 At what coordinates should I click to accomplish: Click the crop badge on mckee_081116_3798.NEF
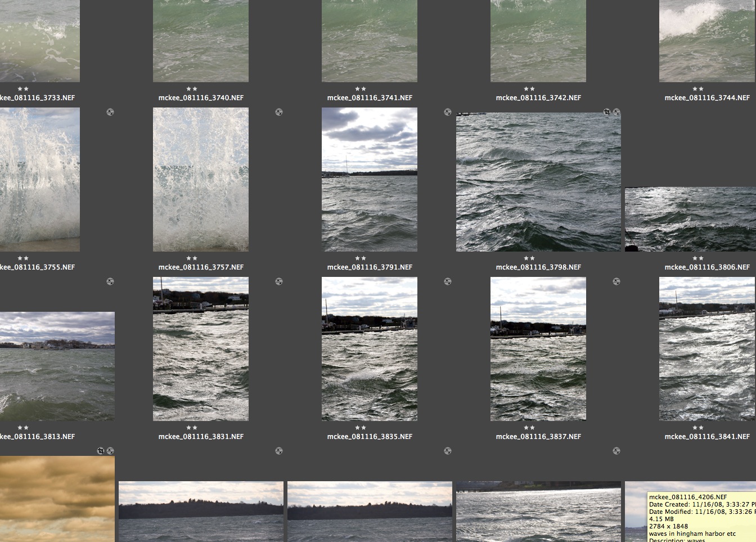(x=607, y=112)
